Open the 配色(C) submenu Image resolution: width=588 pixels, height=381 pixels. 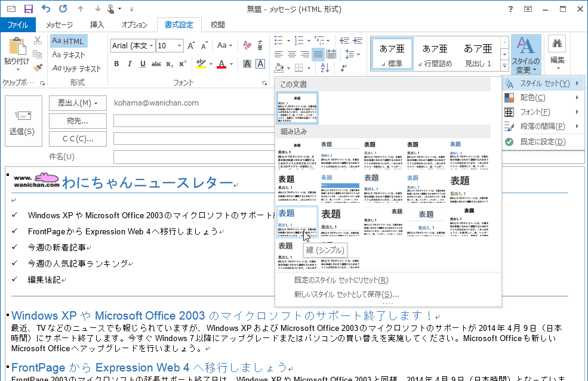pos(543,98)
